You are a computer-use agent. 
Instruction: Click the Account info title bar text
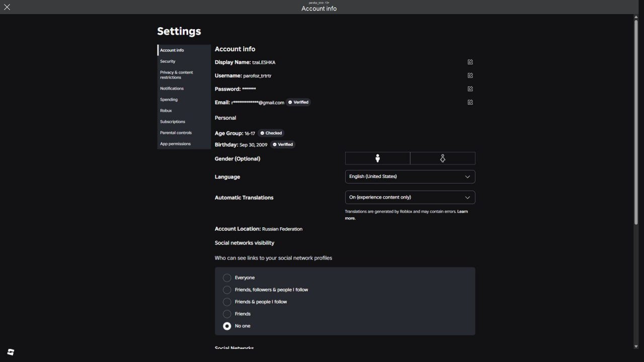coord(319,9)
